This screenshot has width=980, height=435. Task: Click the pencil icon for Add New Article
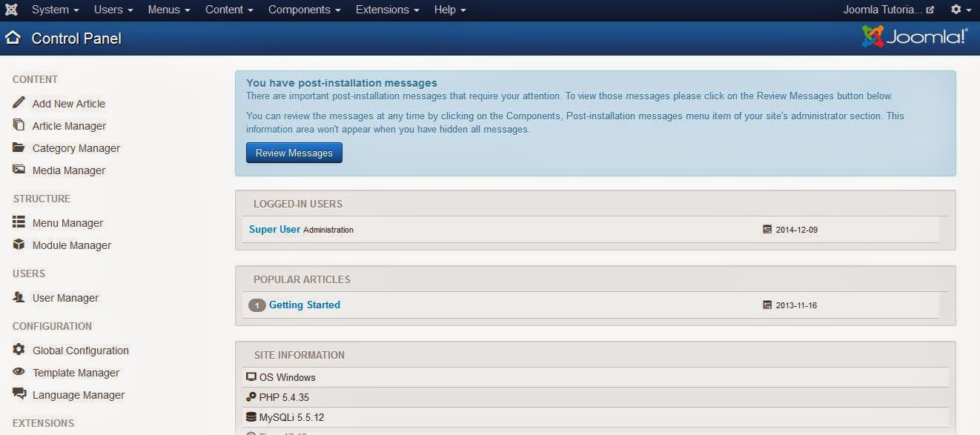click(x=19, y=103)
